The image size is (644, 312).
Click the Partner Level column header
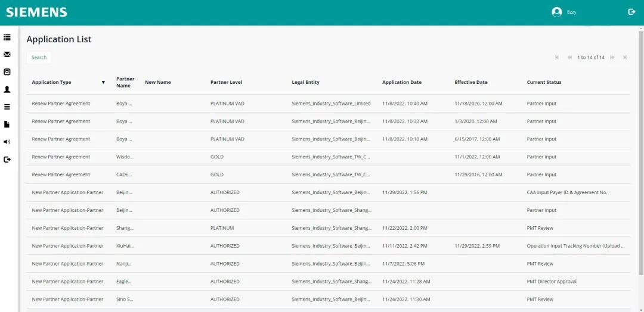(227, 82)
